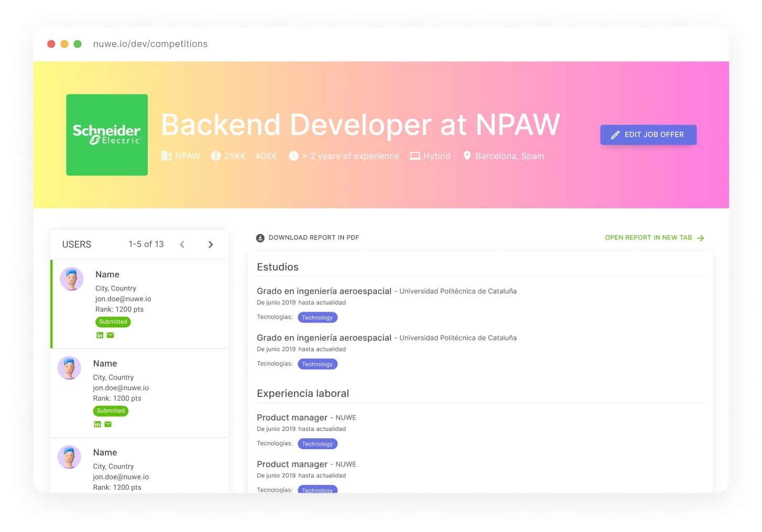Image resolution: width=762 pixels, height=532 pixels.
Task: Select the first user avatar
Action: coord(72,279)
